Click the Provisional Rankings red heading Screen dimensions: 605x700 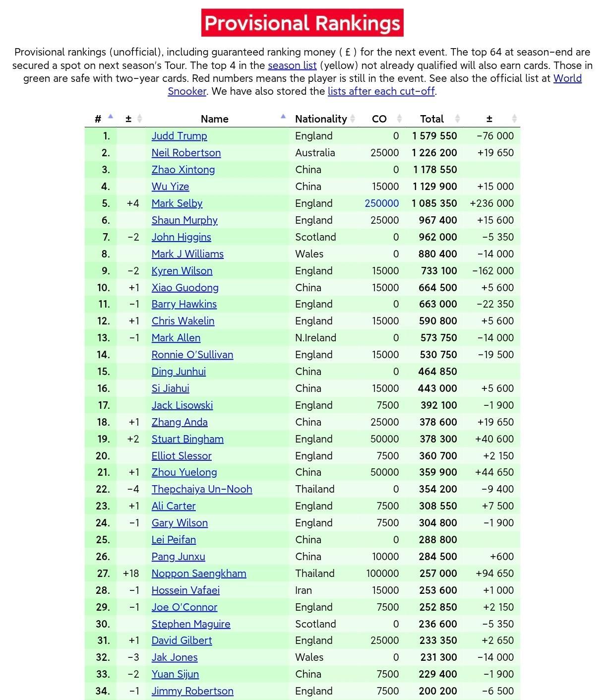pyautogui.click(x=302, y=23)
